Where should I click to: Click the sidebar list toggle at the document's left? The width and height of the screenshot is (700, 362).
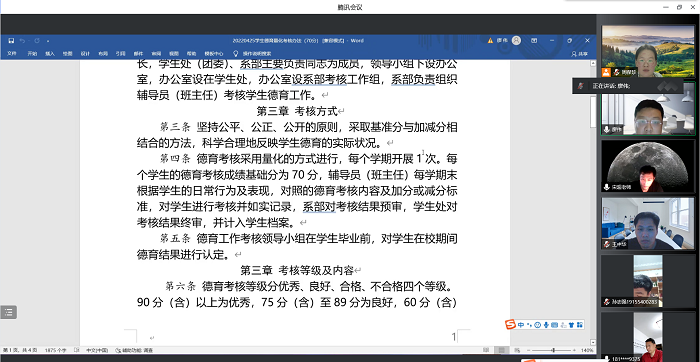[x=8, y=312]
